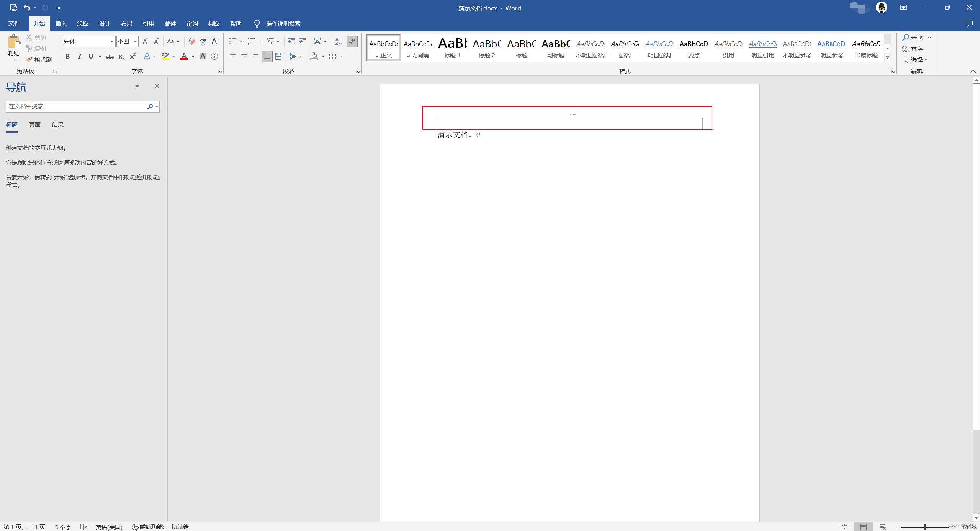Image resolution: width=980 pixels, height=531 pixels.
Task: Open the font size 小四 dropdown
Action: point(135,41)
